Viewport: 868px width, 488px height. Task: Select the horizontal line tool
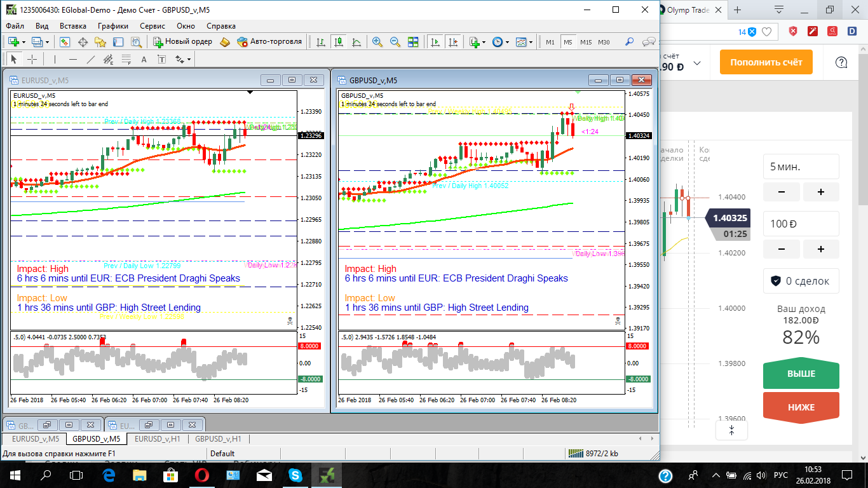[72, 59]
